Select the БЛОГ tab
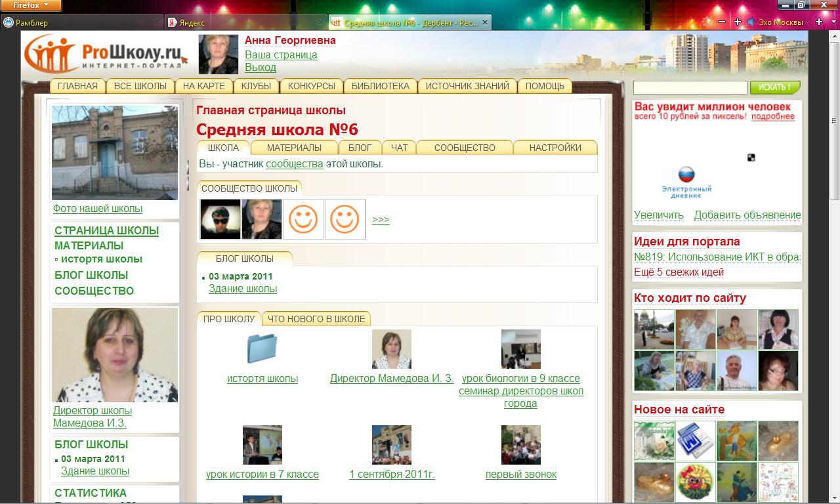 pyautogui.click(x=360, y=148)
